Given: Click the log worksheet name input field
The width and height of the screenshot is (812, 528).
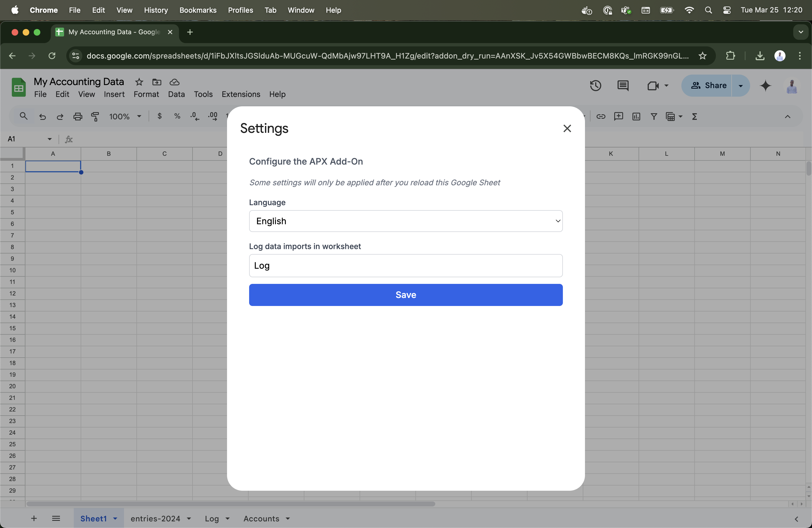Looking at the screenshot, I should [x=406, y=266].
